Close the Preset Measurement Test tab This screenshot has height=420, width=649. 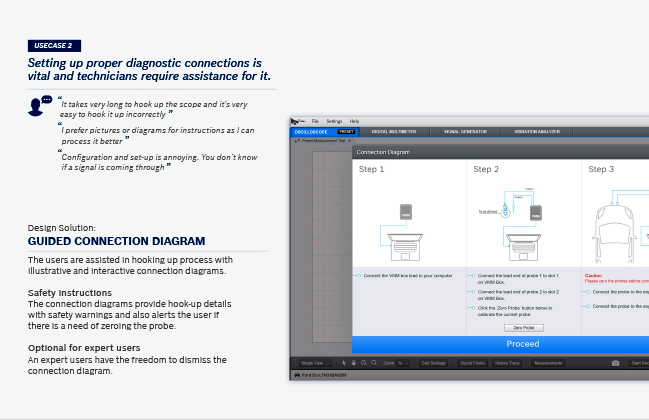coord(349,141)
